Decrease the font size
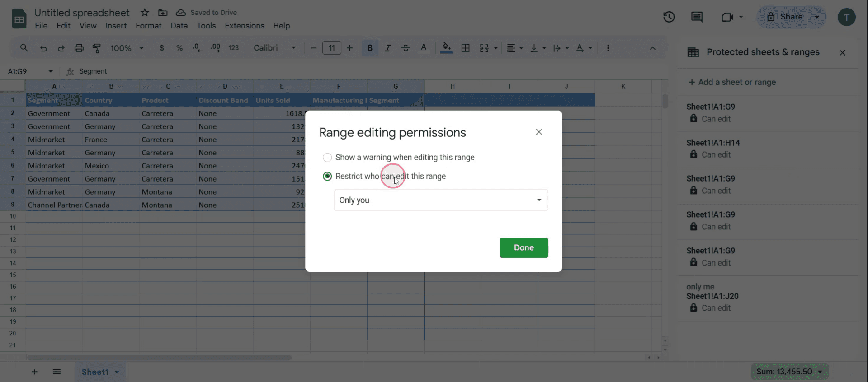 [313, 48]
